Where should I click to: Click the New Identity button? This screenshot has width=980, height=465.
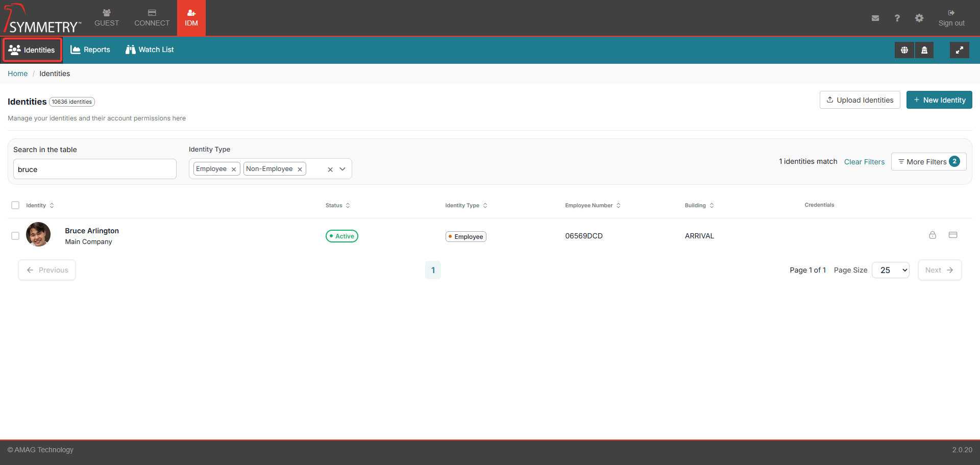939,100
